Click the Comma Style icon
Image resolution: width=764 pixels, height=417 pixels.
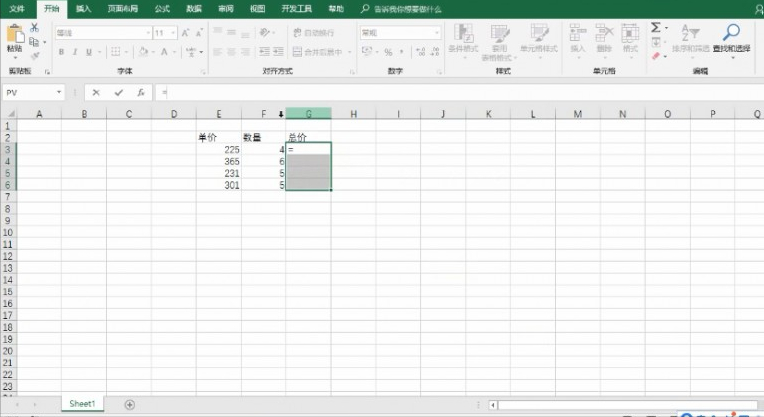pyautogui.click(x=401, y=52)
